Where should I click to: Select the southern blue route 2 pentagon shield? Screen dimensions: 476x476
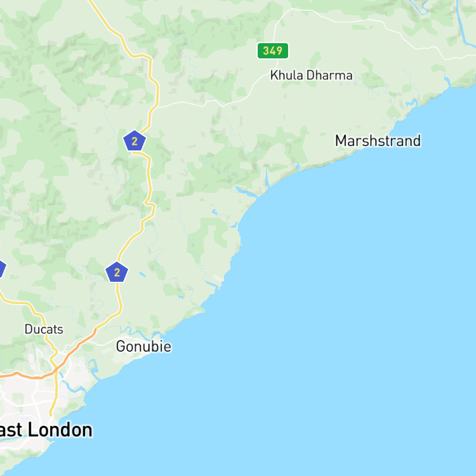click(117, 272)
